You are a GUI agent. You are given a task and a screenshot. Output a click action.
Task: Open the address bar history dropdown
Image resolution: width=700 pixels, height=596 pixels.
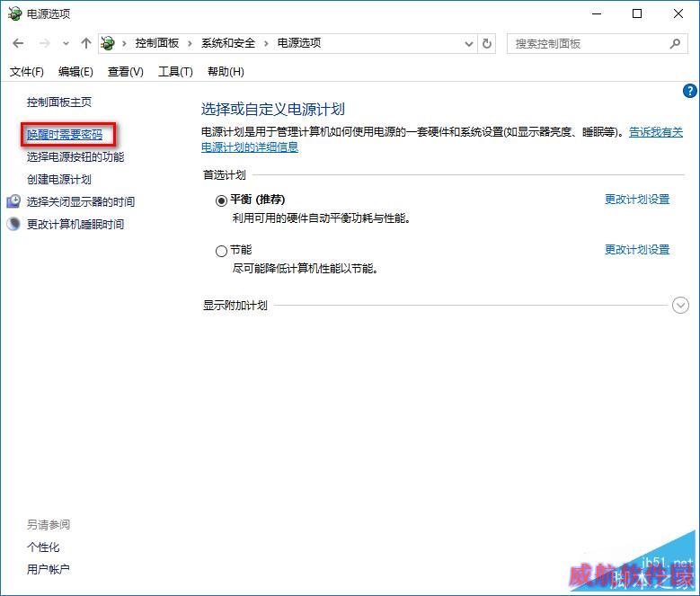tap(469, 44)
